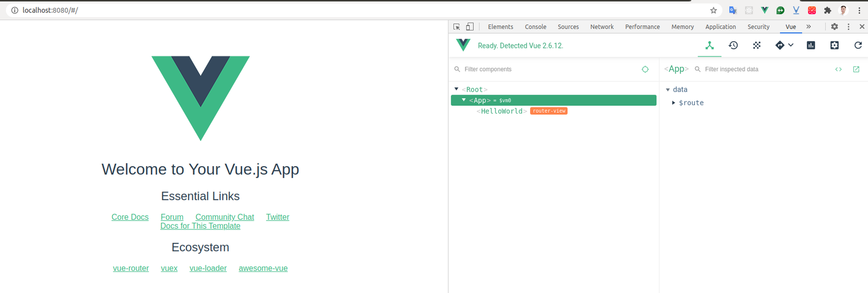Screen dimensions: 868x293
Task: Click the green round arrows extension icon
Action: coord(780,10)
